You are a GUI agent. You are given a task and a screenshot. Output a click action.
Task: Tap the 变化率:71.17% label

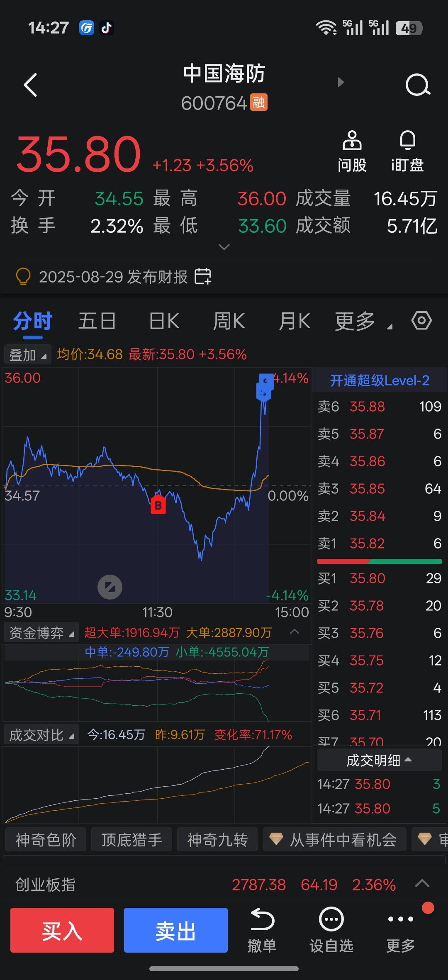[x=253, y=735]
